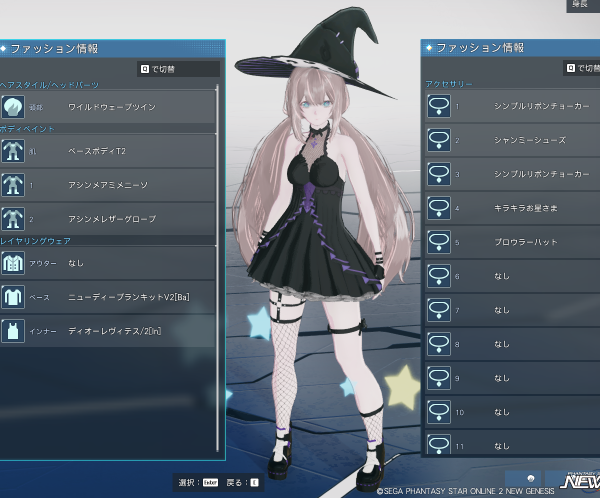Select the ベースボディT2 row
This screenshot has width=600, height=498.
[108, 151]
